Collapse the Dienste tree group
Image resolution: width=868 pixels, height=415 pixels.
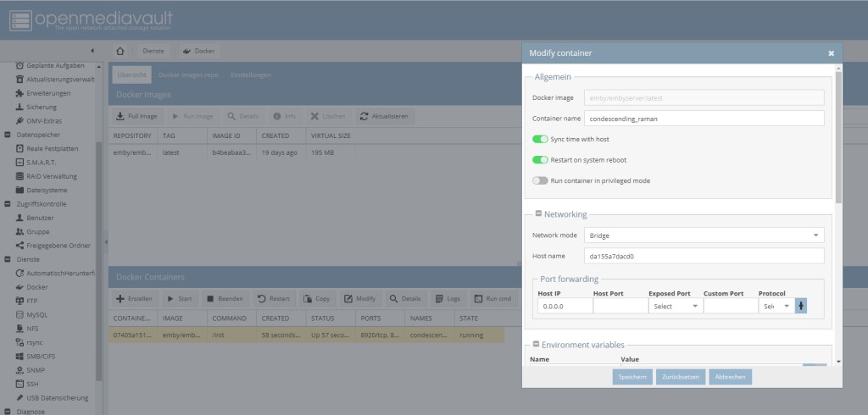[8, 259]
